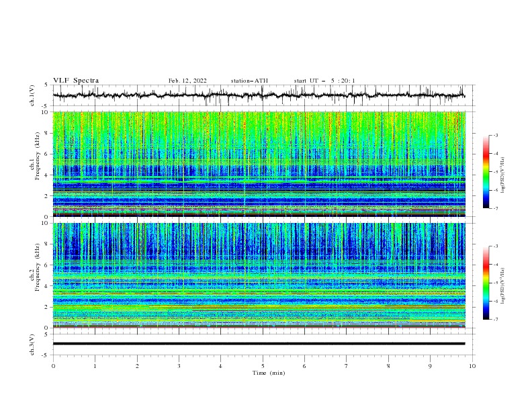This screenshot has height=411, width=532.
Task: Click the ch.2 spectrogram color scale bar
Action: (486, 283)
